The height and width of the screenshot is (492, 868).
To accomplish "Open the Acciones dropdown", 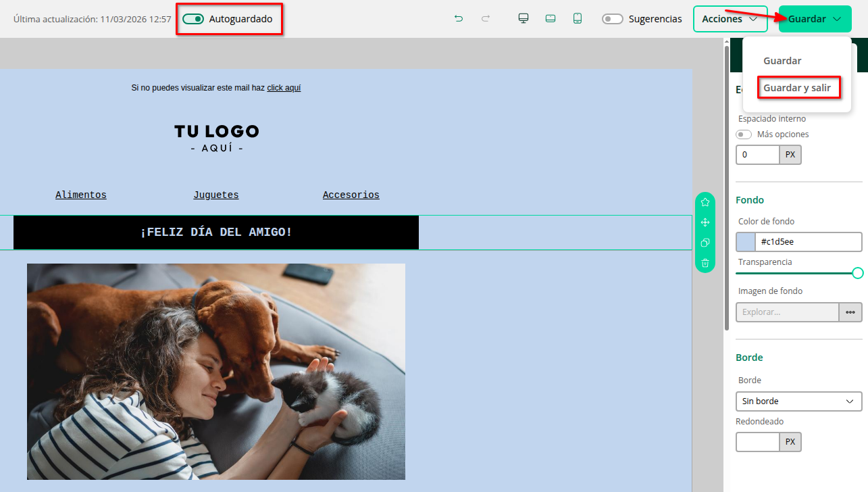I will [730, 18].
